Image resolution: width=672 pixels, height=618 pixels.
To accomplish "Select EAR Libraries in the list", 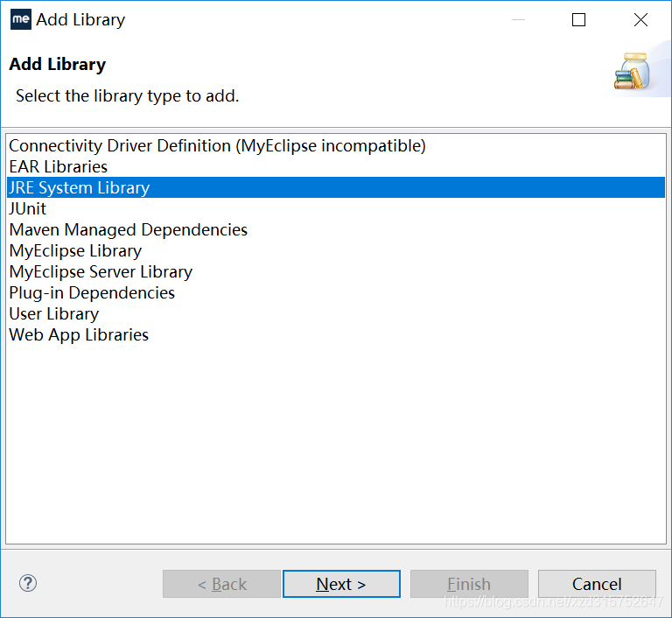I will 336,167.
